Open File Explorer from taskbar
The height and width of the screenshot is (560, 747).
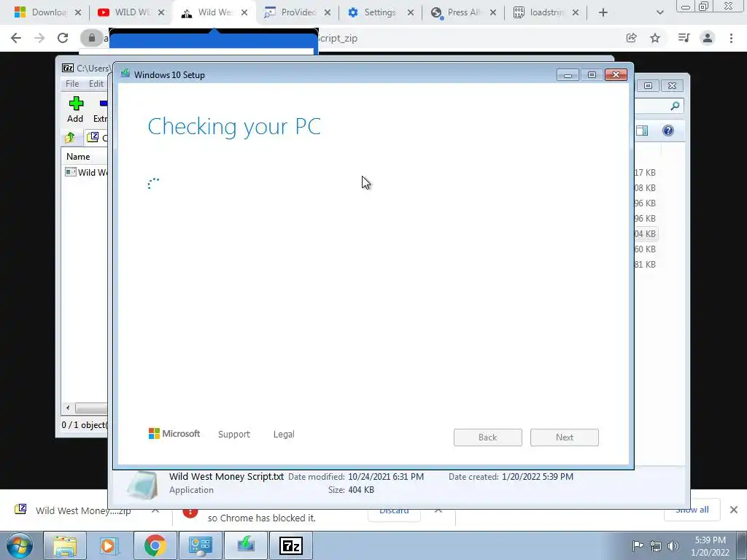[x=65, y=545]
